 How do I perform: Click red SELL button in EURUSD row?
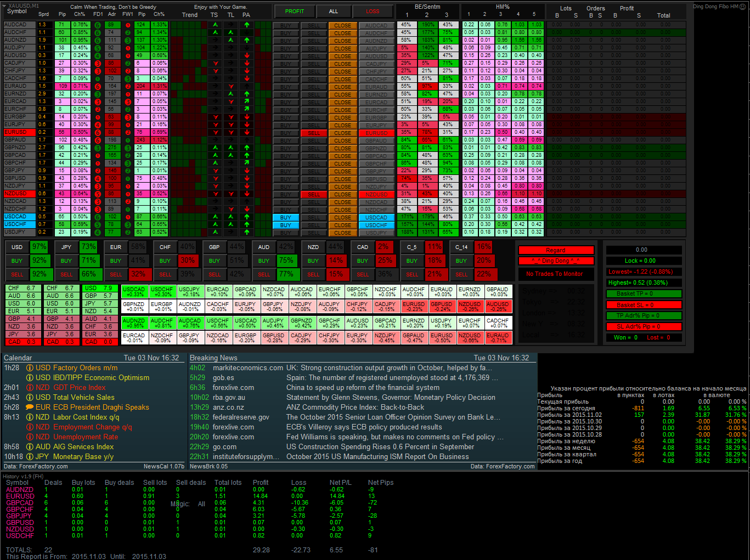coord(313,133)
